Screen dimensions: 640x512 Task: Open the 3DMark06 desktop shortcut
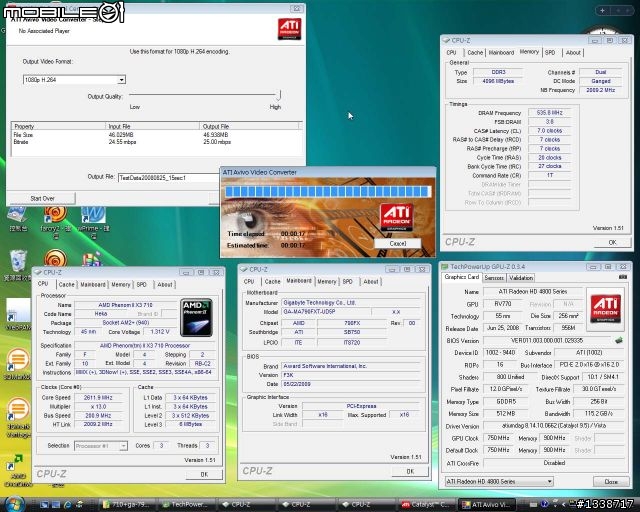18,364
